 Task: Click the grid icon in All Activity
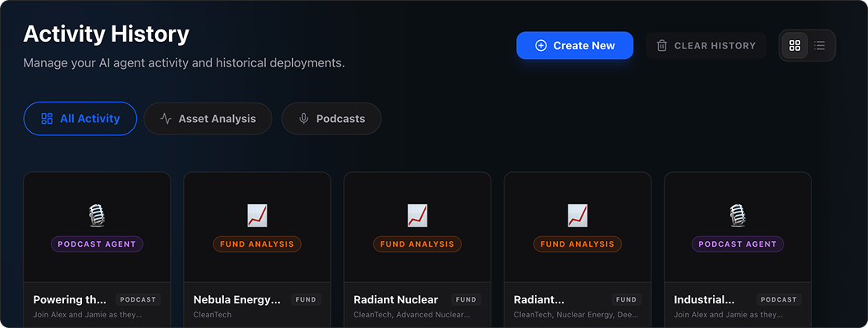click(x=47, y=118)
